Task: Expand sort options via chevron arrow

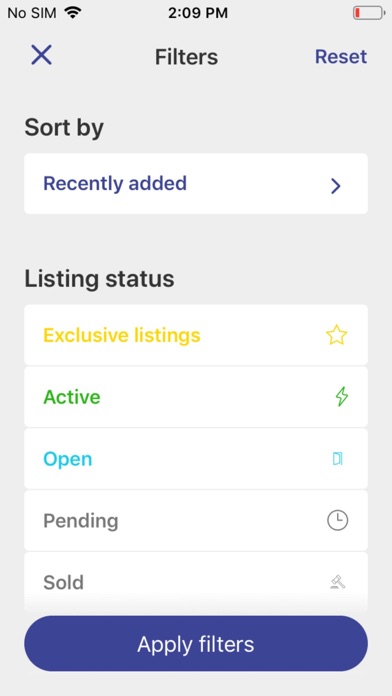Action: tap(336, 186)
